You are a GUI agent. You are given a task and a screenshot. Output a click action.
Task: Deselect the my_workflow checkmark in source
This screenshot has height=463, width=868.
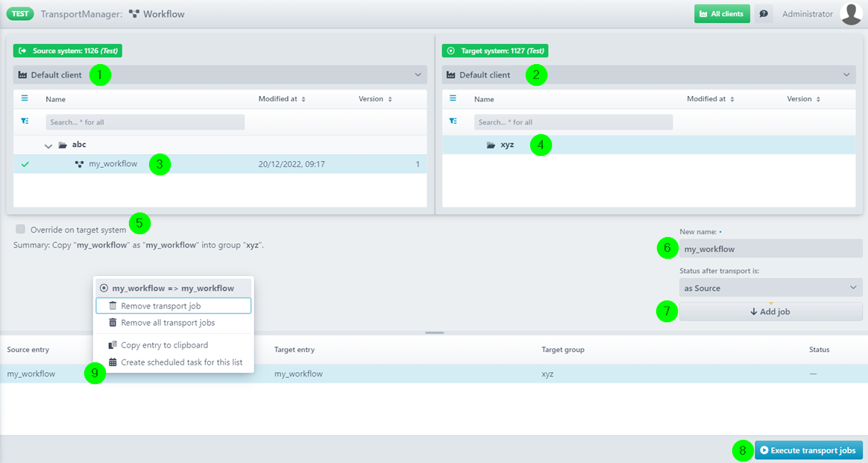tap(25, 164)
